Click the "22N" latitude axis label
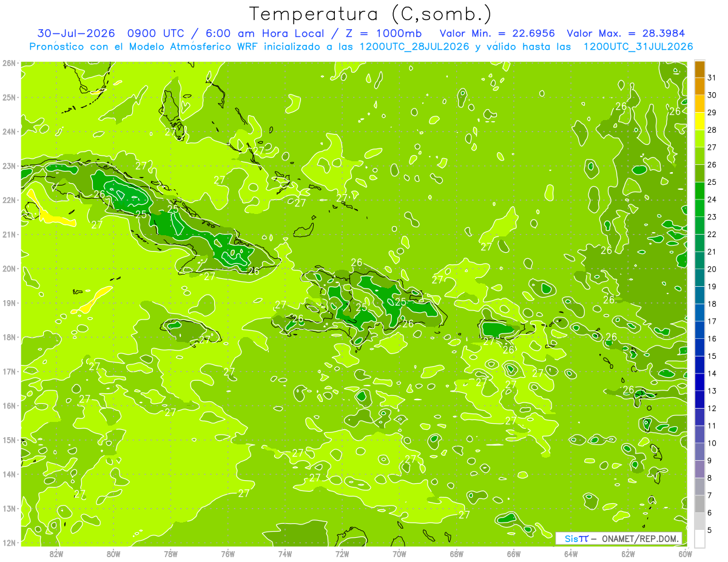Image resolution: width=728 pixels, height=562 pixels. coord(9,199)
